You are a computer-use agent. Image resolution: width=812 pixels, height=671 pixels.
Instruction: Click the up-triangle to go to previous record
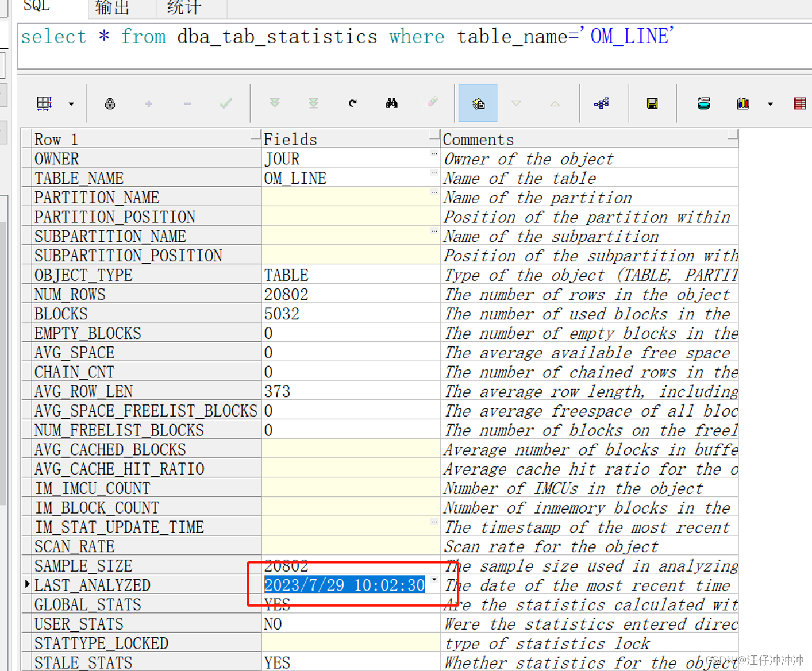point(554,103)
